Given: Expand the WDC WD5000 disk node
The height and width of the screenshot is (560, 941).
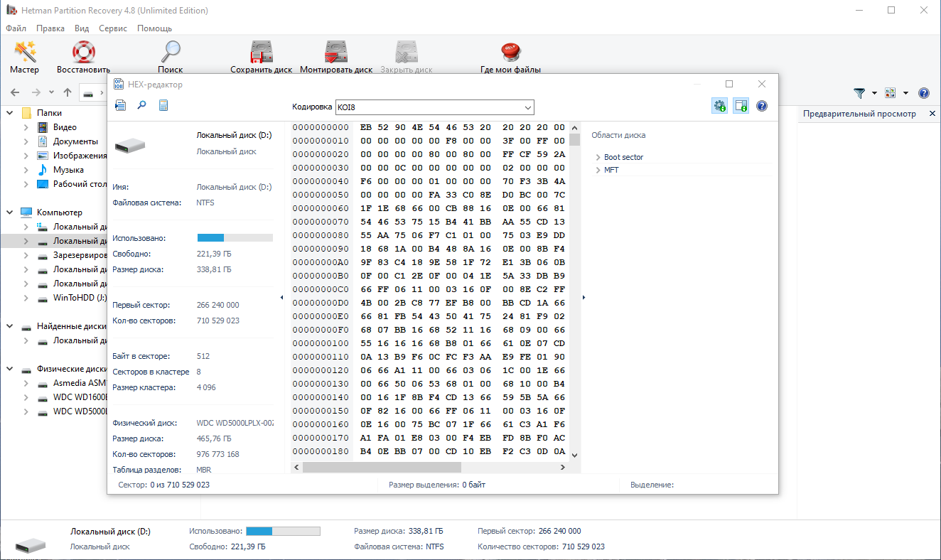Looking at the screenshot, I should click(26, 411).
